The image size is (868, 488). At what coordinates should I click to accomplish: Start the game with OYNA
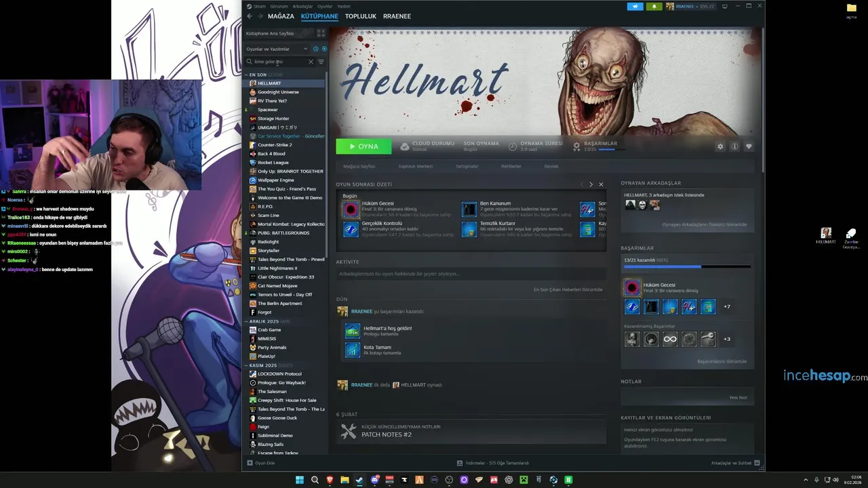click(x=363, y=146)
